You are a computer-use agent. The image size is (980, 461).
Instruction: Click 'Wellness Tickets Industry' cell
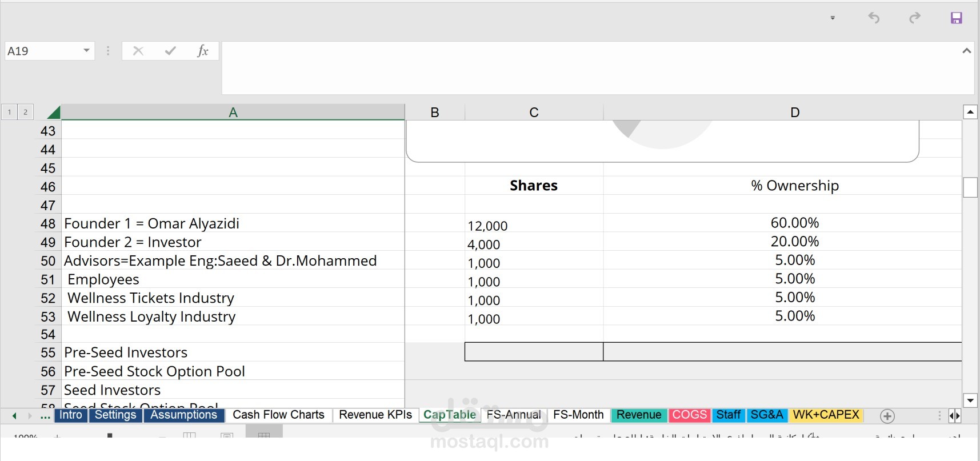[x=233, y=298]
